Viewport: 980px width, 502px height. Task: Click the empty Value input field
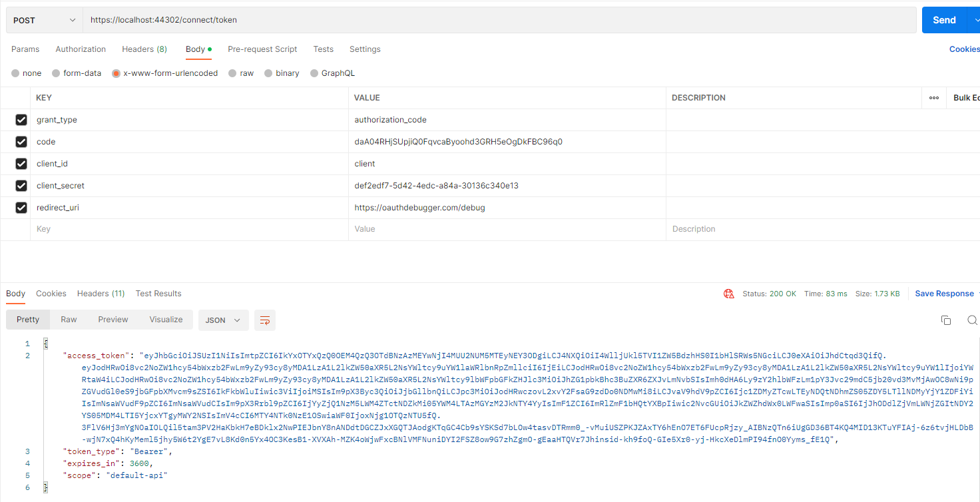coord(507,229)
